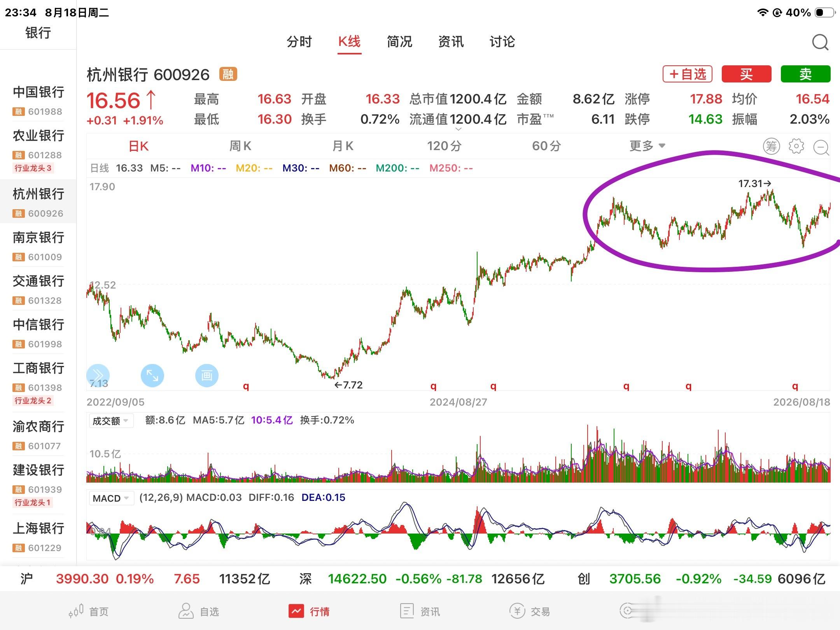
Task: Tap the chip distribution 筹 icon
Action: (x=771, y=146)
